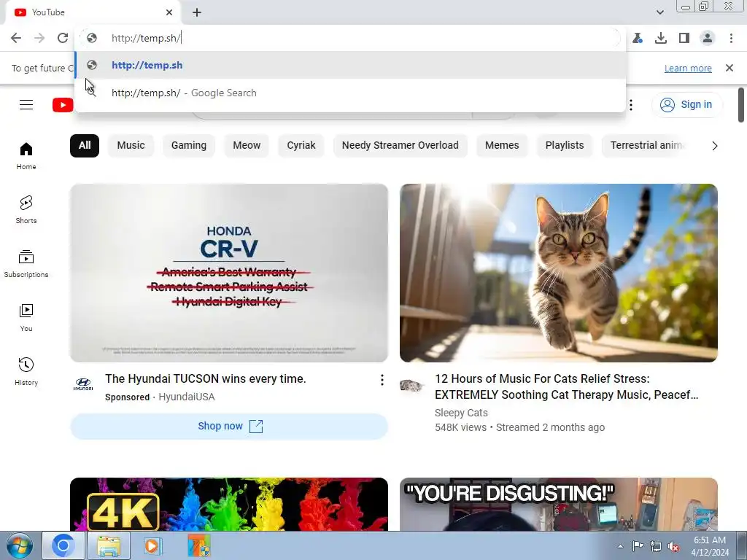Image resolution: width=747 pixels, height=560 pixels.
Task: Show hidden system tray icons arrow
Action: point(620,546)
